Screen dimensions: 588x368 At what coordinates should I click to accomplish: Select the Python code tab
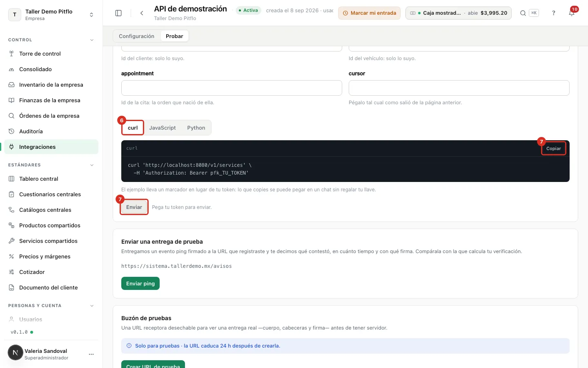196,128
